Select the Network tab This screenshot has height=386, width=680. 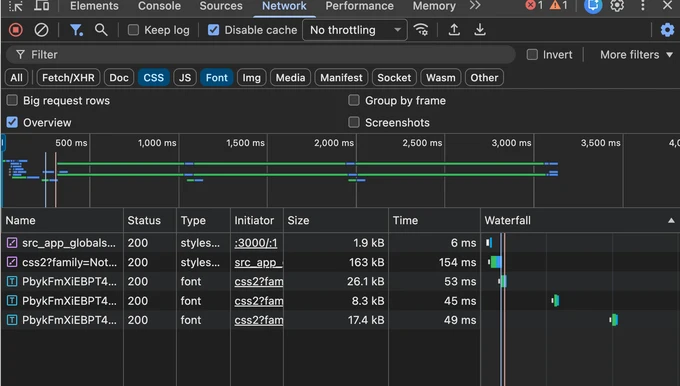284,6
